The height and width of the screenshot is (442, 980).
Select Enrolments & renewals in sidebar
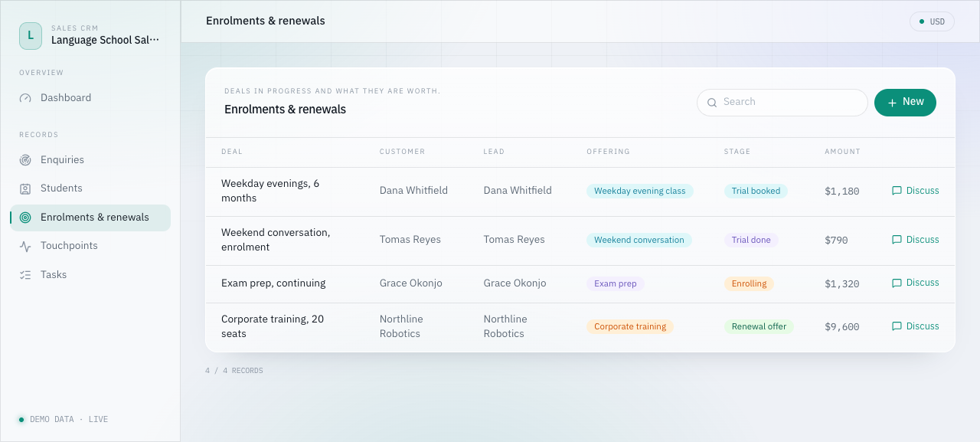(90, 218)
